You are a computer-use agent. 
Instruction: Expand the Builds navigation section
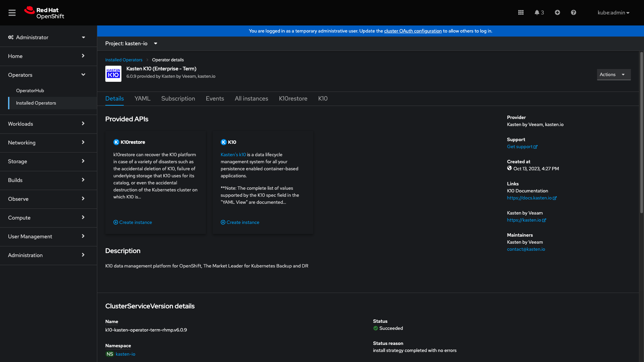(48, 180)
